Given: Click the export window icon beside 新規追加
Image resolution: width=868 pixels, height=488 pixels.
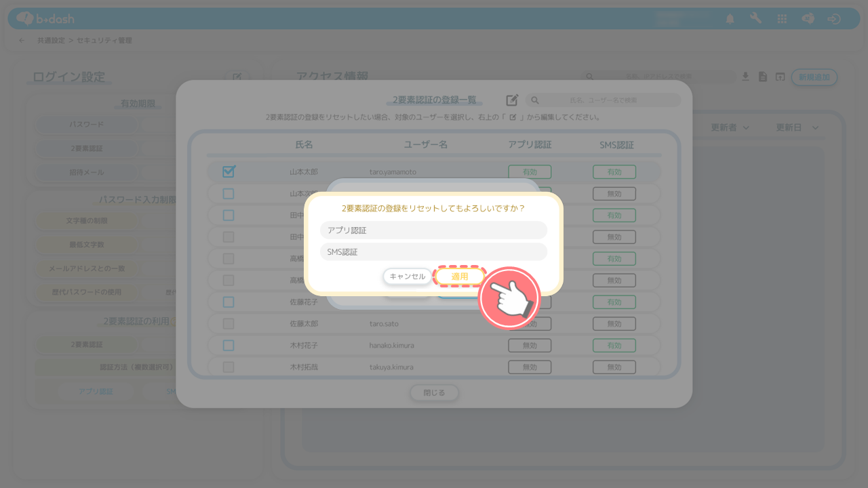Looking at the screenshot, I should coord(780,77).
